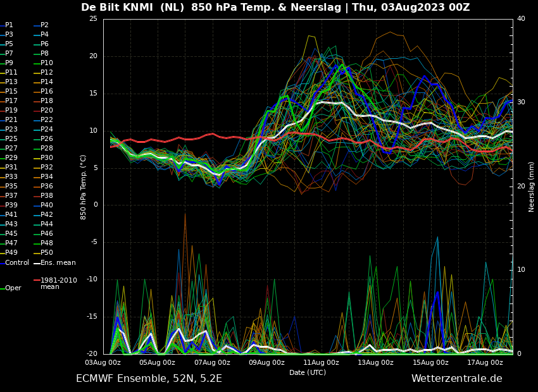
Task: Click the Neerslag (mm) axis label
Action: pos(532,187)
